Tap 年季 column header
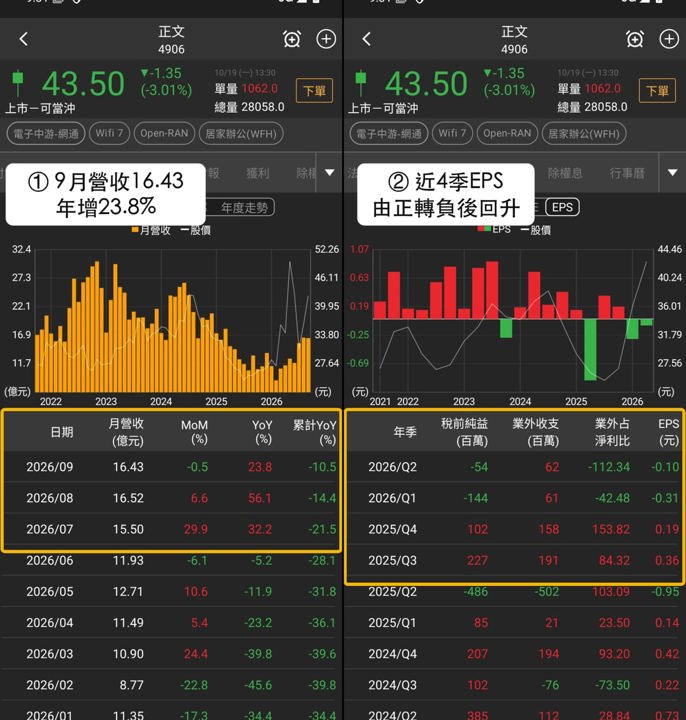 [405, 432]
